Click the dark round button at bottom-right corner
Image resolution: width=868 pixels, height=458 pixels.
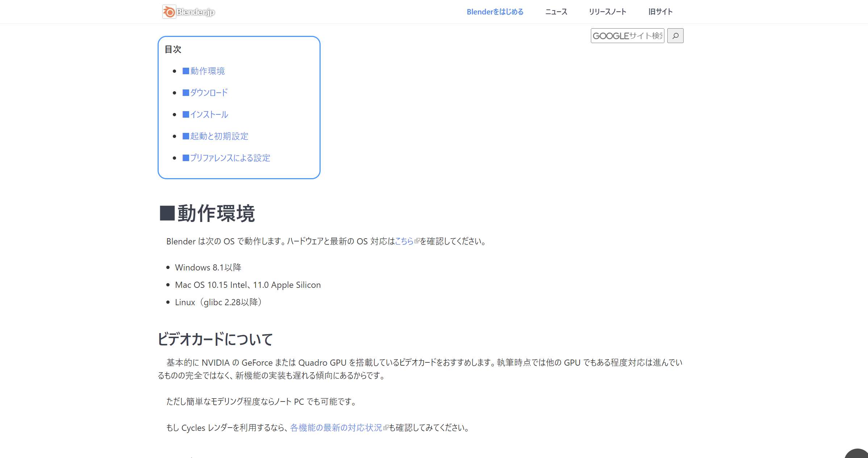coord(857,454)
